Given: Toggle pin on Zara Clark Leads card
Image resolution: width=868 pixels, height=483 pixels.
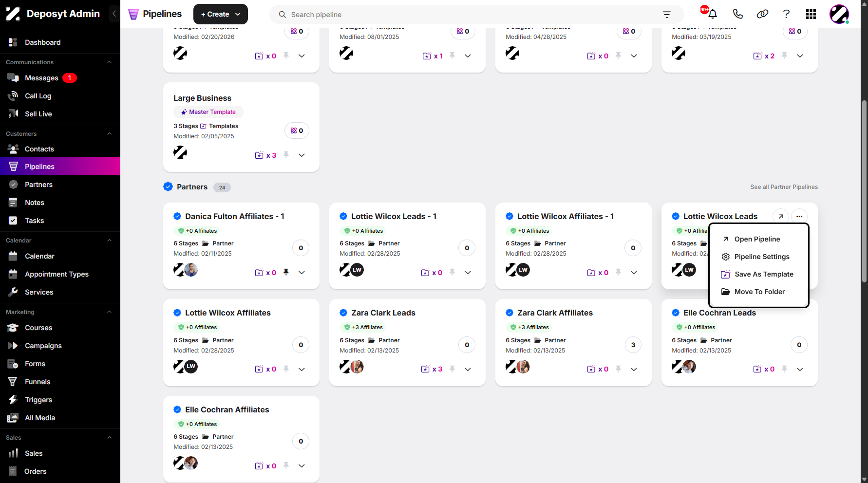Looking at the screenshot, I should 452,369.
